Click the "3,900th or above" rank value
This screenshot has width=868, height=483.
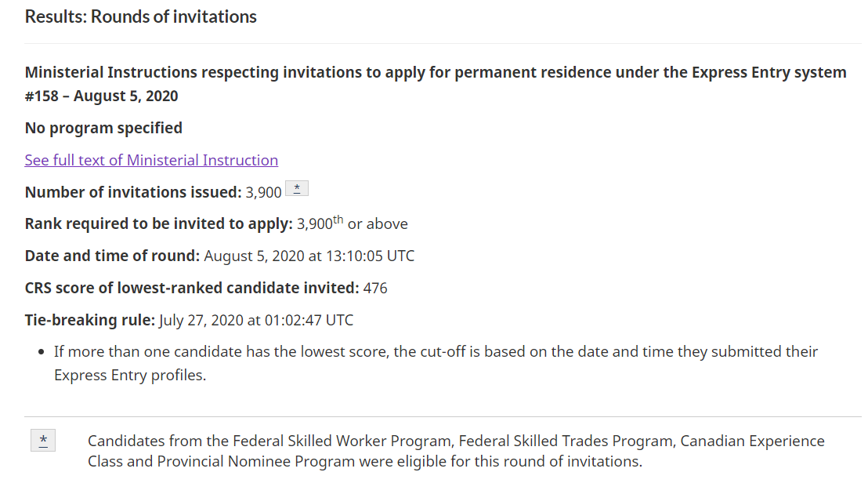click(353, 223)
